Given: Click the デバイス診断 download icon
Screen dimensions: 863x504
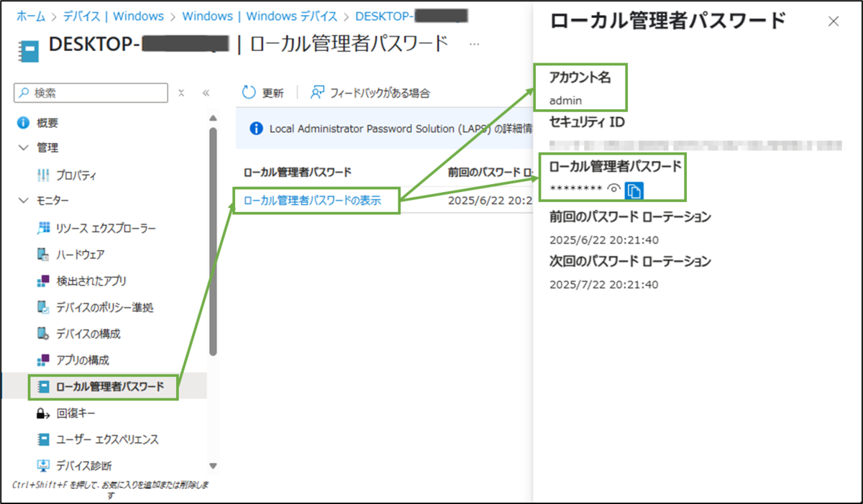Looking at the screenshot, I should (42, 466).
